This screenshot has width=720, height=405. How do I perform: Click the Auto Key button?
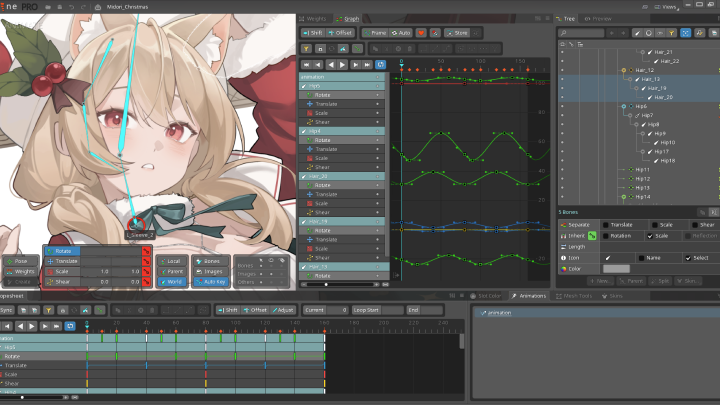[x=211, y=282]
